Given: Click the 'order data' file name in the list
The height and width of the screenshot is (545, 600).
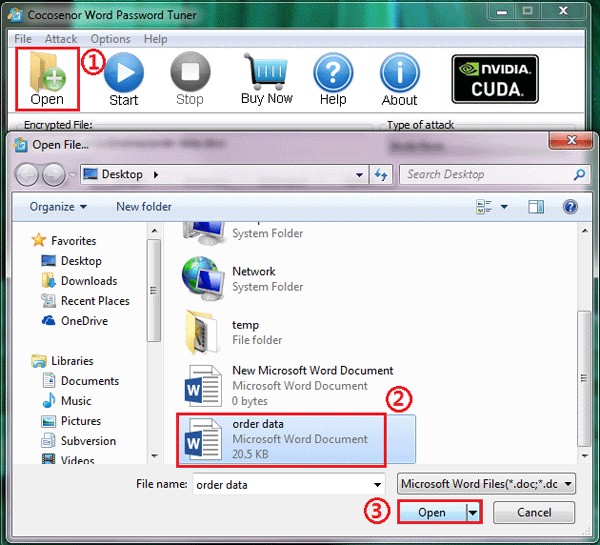Looking at the screenshot, I should point(258,424).
